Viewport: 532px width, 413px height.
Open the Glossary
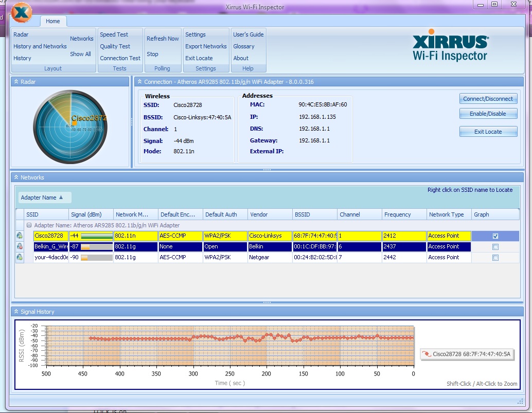[243, 46]
